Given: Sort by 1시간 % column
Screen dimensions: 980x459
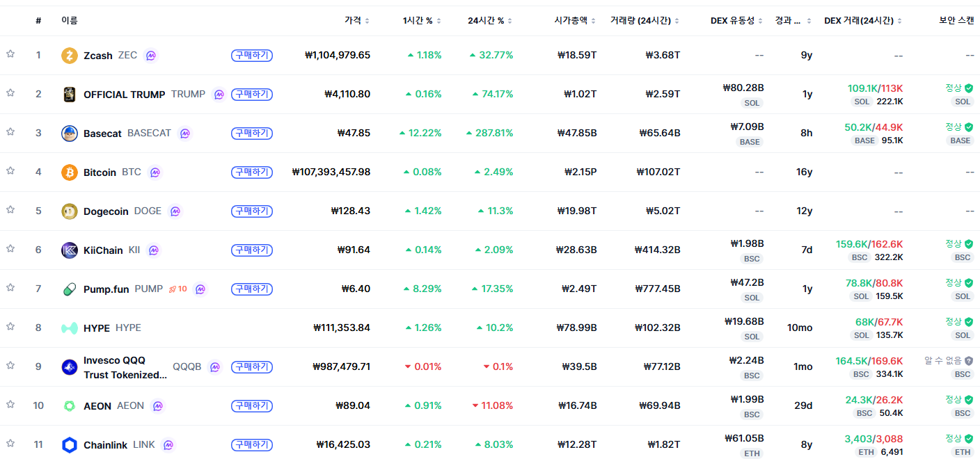Looking at the screenshot, I should pos(422,21).
